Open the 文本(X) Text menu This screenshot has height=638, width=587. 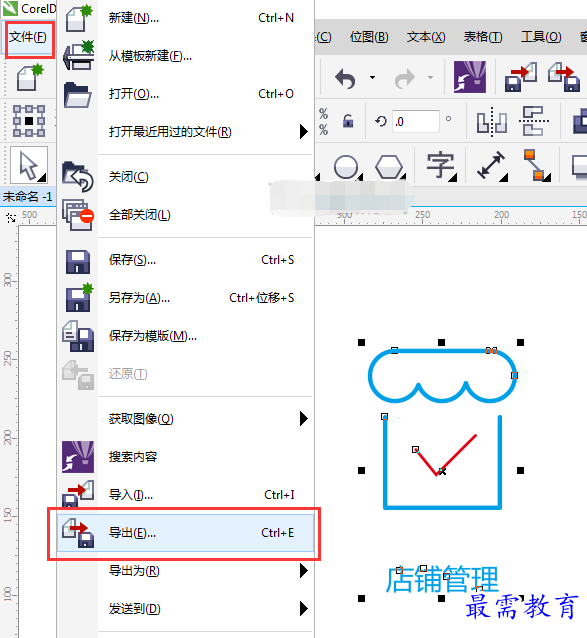pyautogui.click(x=426, y=37)
